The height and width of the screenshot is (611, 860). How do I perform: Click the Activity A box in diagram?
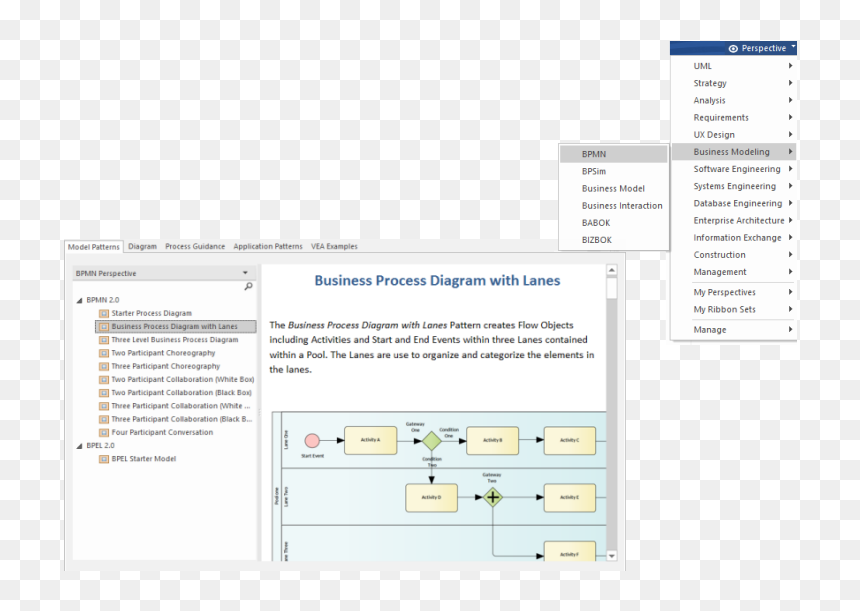(x=370, y=440)
